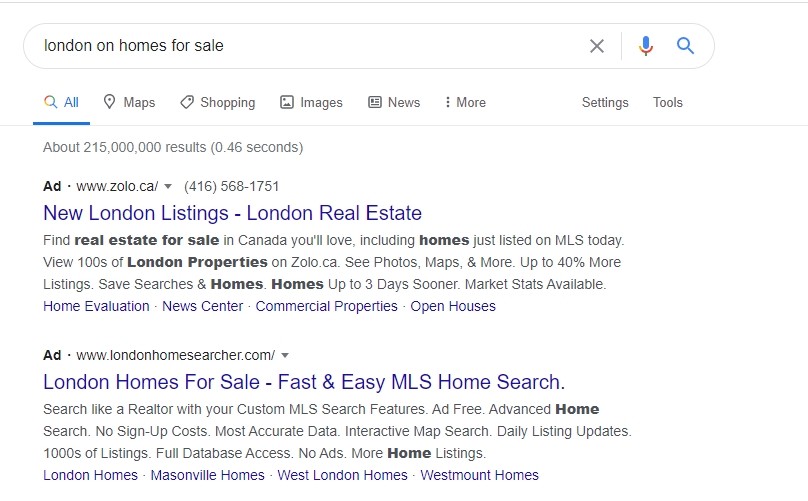Click into the search query text field
Image resolution: width=808 pixels, height=501 pixels.
click(x=309, y=46)
